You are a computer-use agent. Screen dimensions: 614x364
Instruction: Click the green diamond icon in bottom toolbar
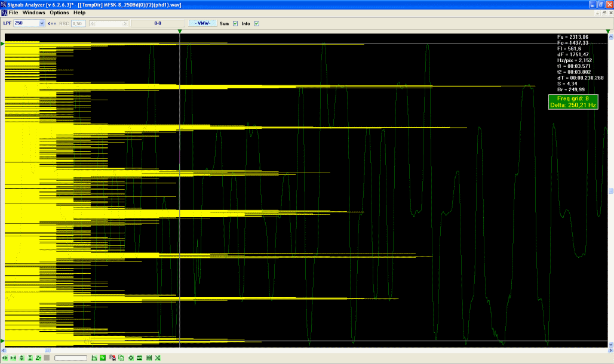pyautogui.click(x=130, y=357)
